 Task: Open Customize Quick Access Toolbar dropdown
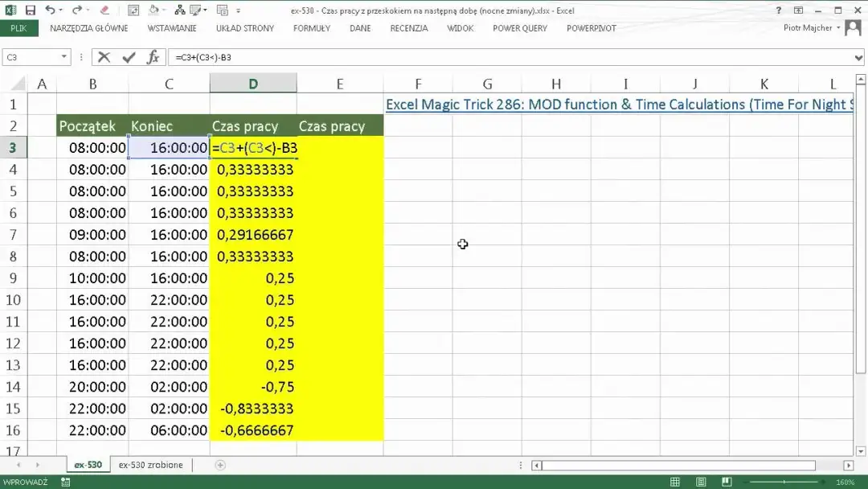tap(240, 10)
